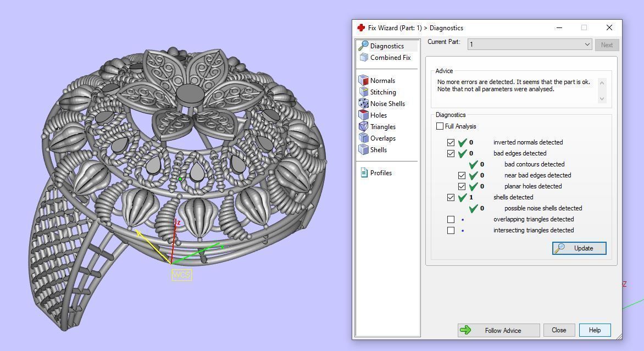
Task: Click the Update button
Action: point(579,248)
